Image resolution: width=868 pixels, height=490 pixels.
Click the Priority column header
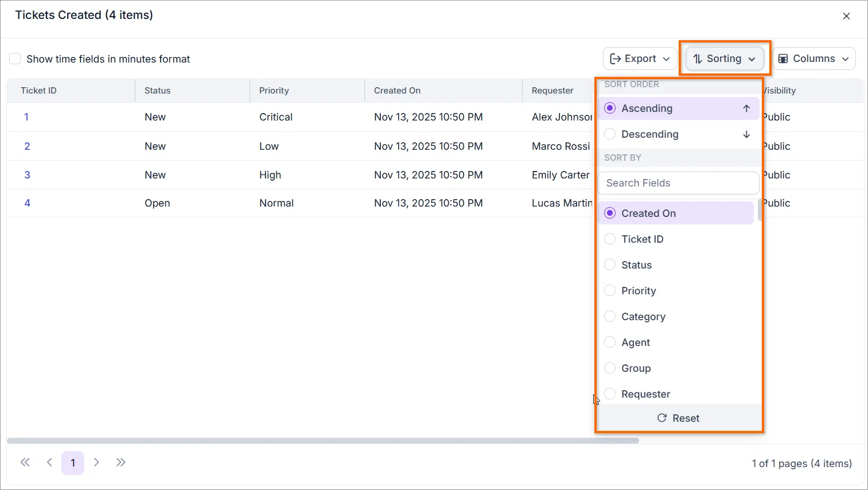click(308, 91)
